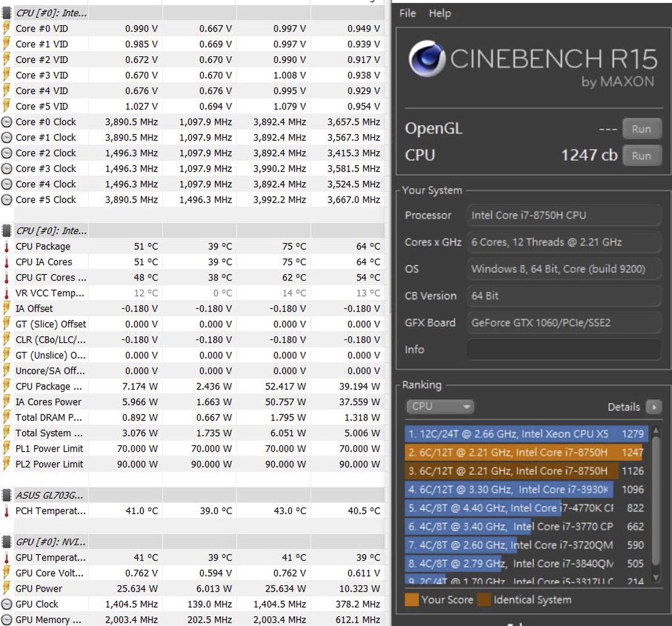Select the i7-8750H 1126 ranking entry

(x=526, y=471)
